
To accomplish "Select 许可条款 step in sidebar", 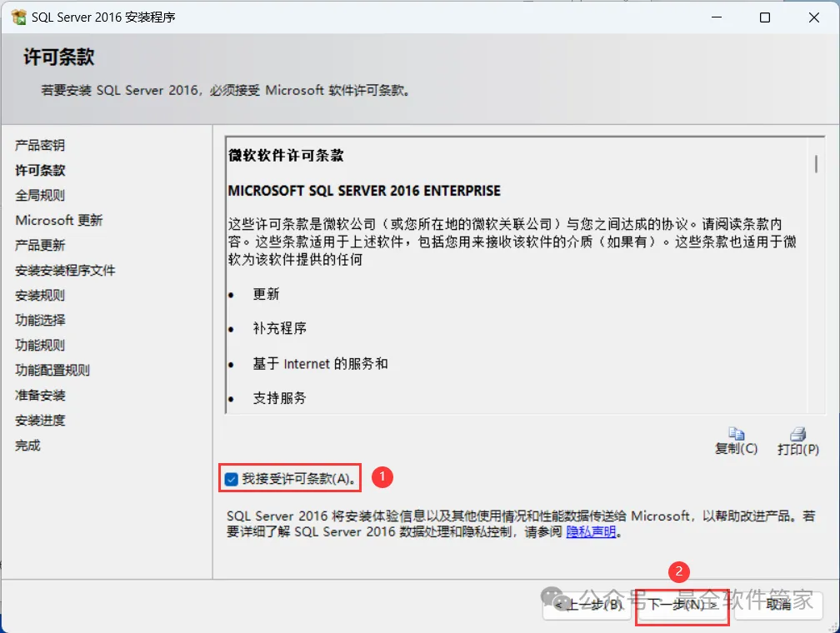I will coord(40,170).
